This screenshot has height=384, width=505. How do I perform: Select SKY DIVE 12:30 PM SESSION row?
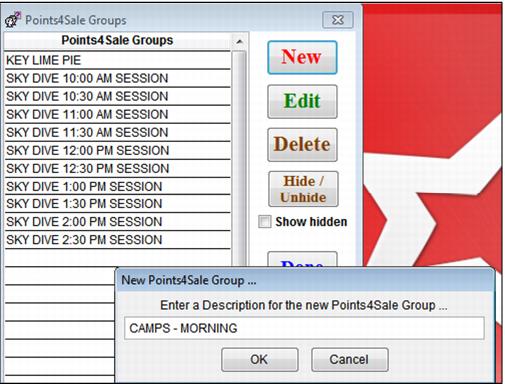point(117,168)
